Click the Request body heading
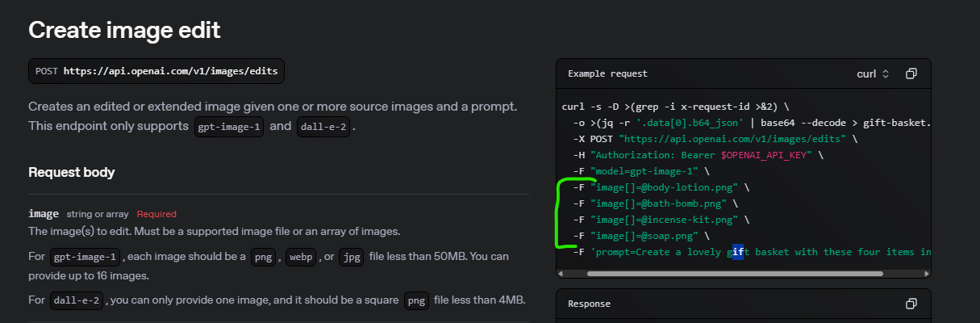The width and height of the screenshot is (980, 323). click(71, 172)
